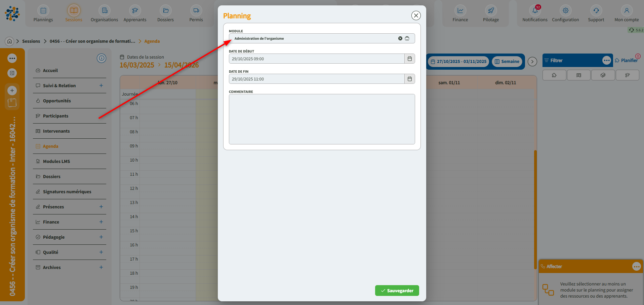The height and width of the screenshot is (305, 644).
Task: Open Modules LMS in the sidebar
Action: coord(56,161)
